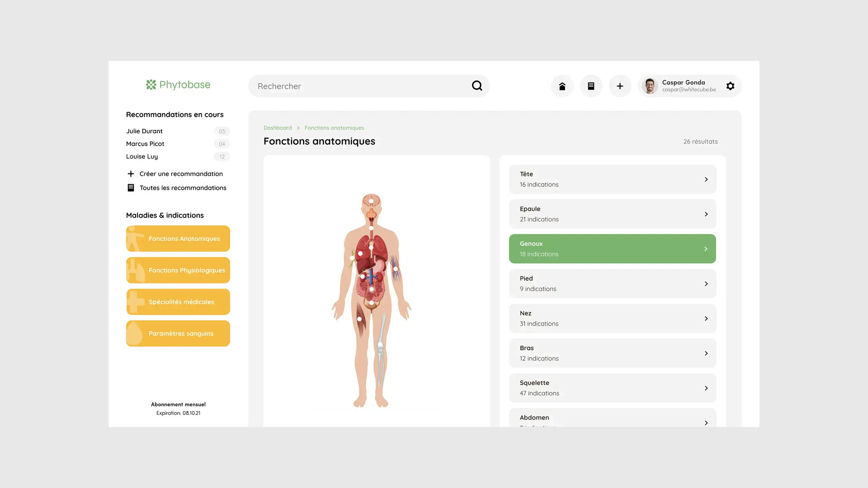Image resolution: width=868 pixels, height=488 pixels.
Task: Select the Pied 9 indications row
Action: (x=612, y=284)
